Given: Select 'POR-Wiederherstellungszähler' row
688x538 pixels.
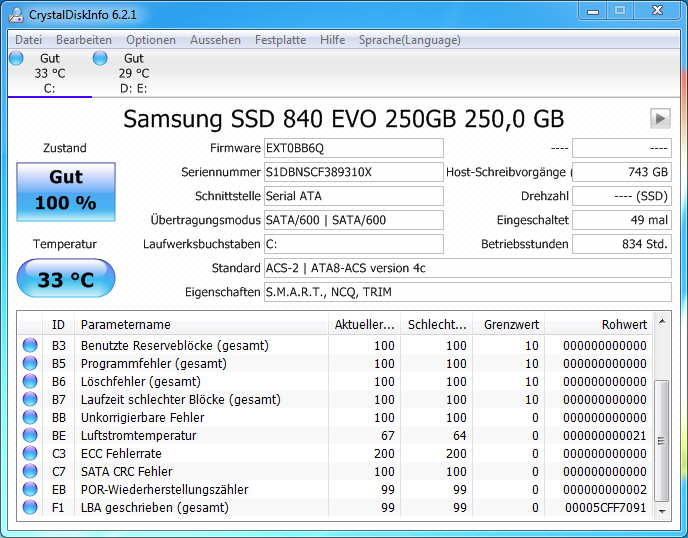Looking at the screenshot, I should tap(335, 489).
